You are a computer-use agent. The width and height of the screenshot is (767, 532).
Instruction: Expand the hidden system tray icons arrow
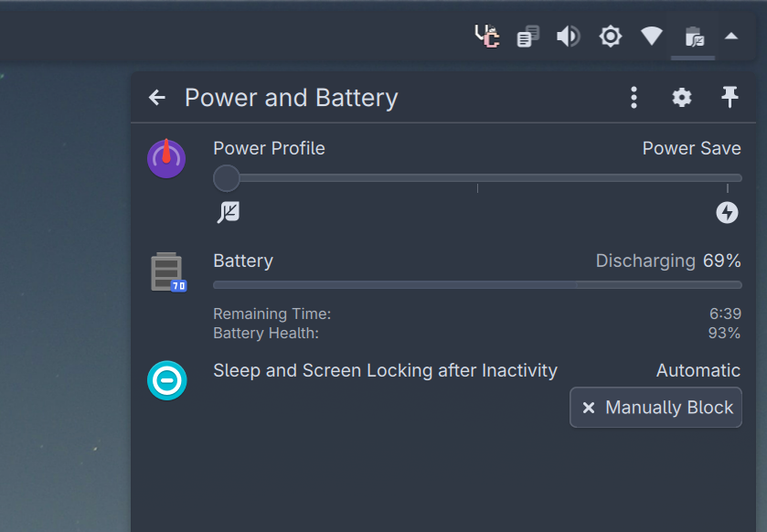(731, 37)
